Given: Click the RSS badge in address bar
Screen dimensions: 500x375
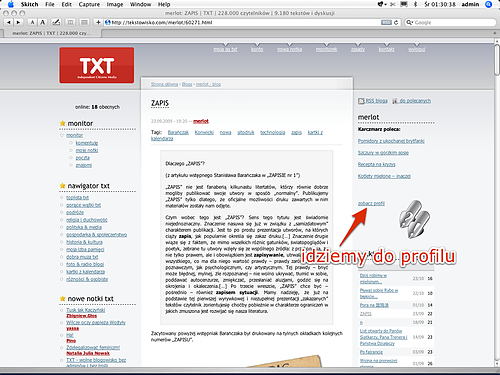Looking at the screenshot, I should (386, 22).
